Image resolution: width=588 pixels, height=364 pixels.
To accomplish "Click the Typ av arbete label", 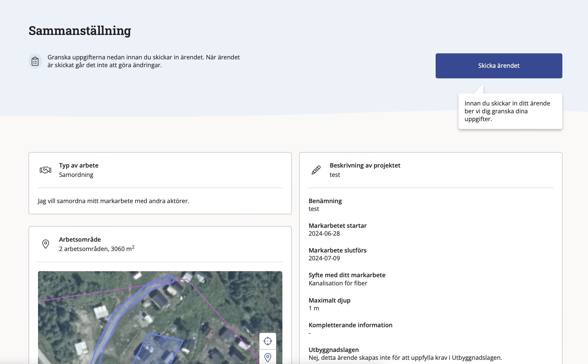I will [x=79, y=165].
